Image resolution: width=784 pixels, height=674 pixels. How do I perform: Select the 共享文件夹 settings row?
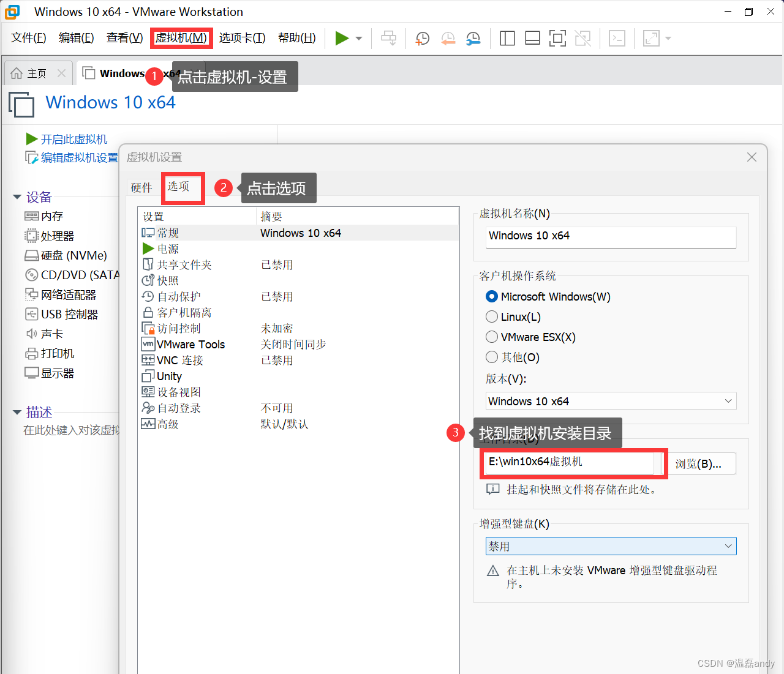click(298, 264)
